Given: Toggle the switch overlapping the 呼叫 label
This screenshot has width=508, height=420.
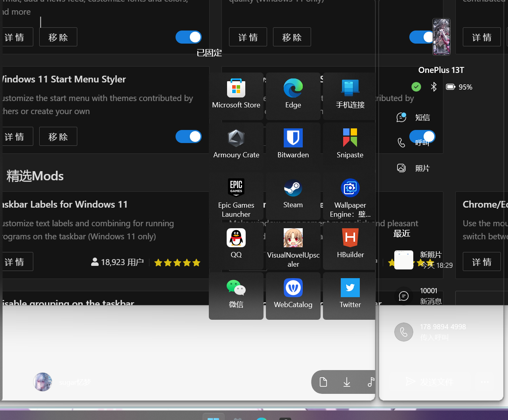Looking at the screenshot, I should [422, 136].
